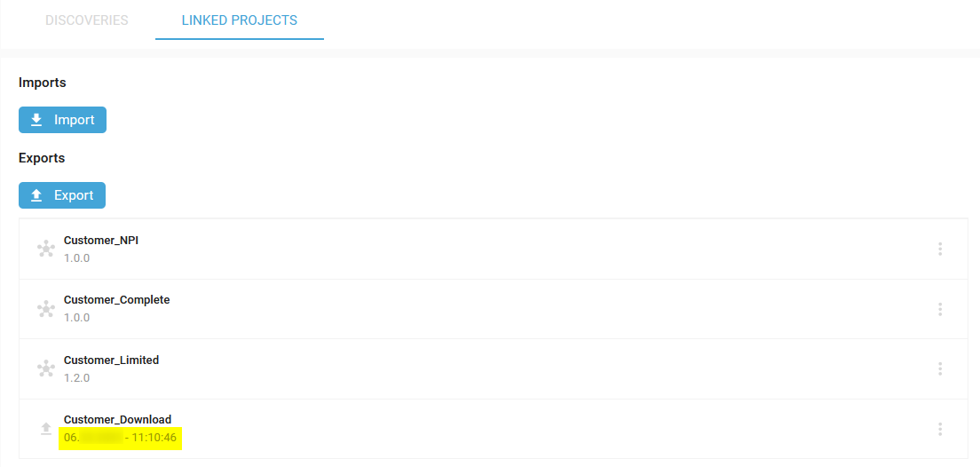Open the three-dot menu for Customer_Limited

point(939,368)
